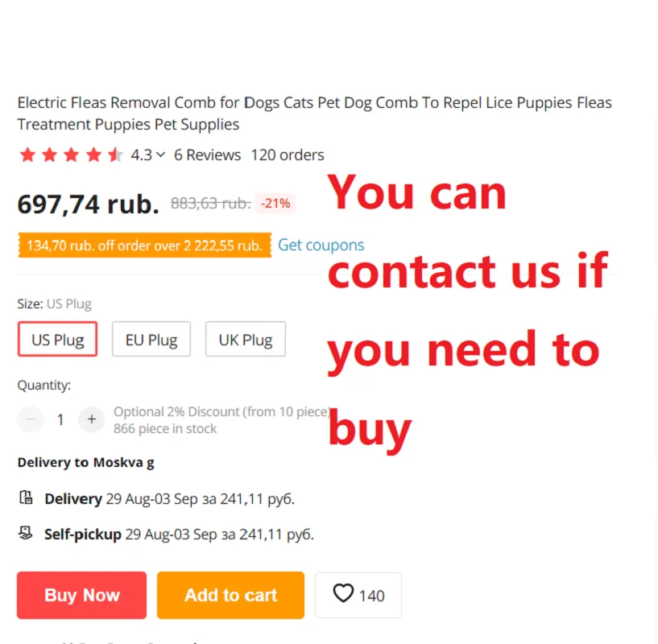Click the self-pickup hand icon

26,533
